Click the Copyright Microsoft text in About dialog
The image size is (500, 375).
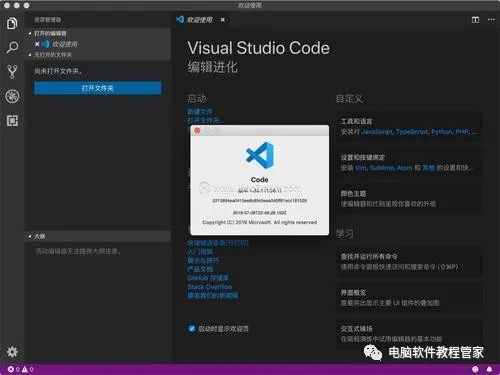pos(260,222)
